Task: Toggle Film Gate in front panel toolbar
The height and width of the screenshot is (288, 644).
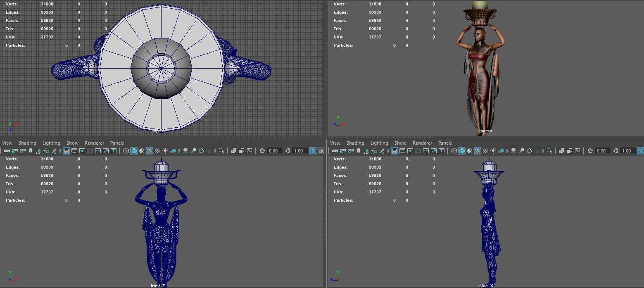Action: click(x=74, y=151)
